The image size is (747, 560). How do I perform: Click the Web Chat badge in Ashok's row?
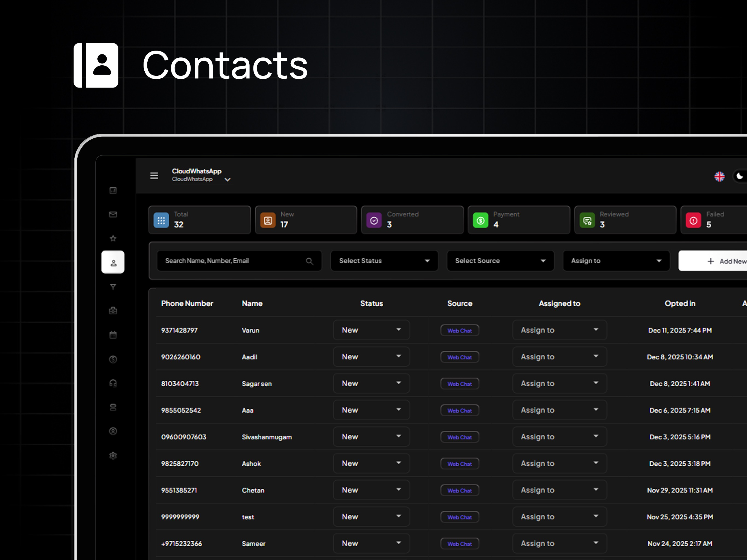coord(460,464)
